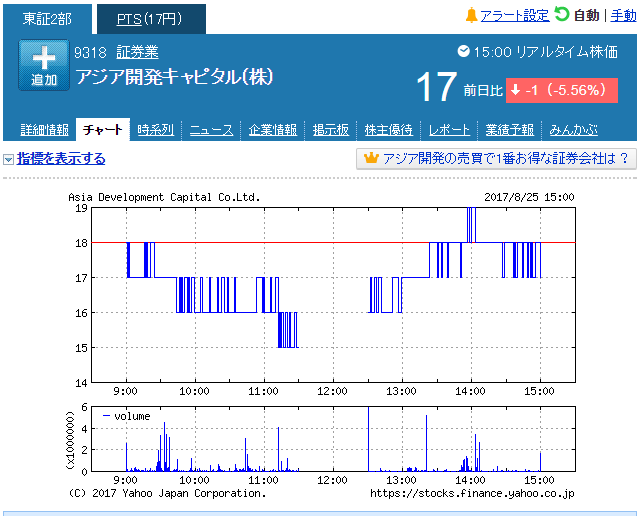Switch refresh mode to 手動
This screenshot has height=516, width=642.
pyautogui.click(x=623, y=16)
